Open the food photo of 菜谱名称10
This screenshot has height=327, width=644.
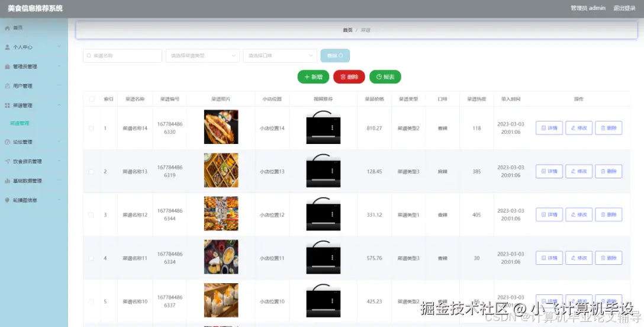tap(221, 300)
